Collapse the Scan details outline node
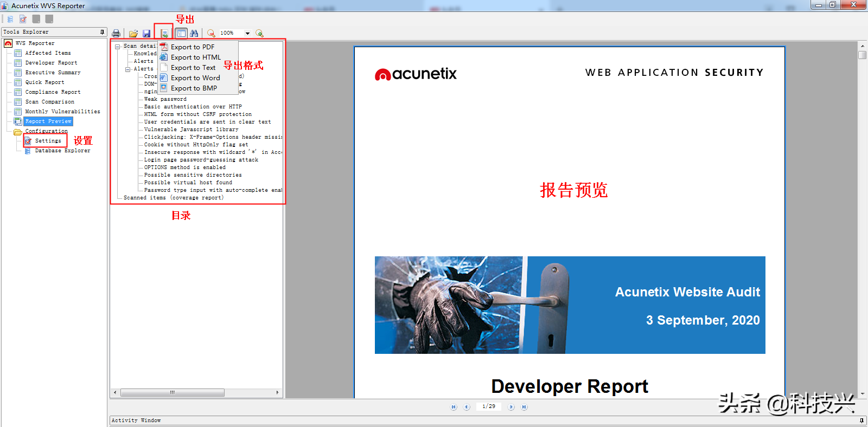Image resolution: width=868 pixels, height=427 pixels. pyautogui.click(x=117, y=47)
